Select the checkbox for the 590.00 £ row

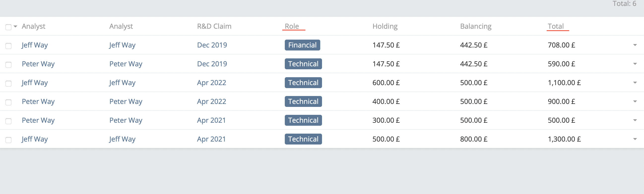point(8,65)
